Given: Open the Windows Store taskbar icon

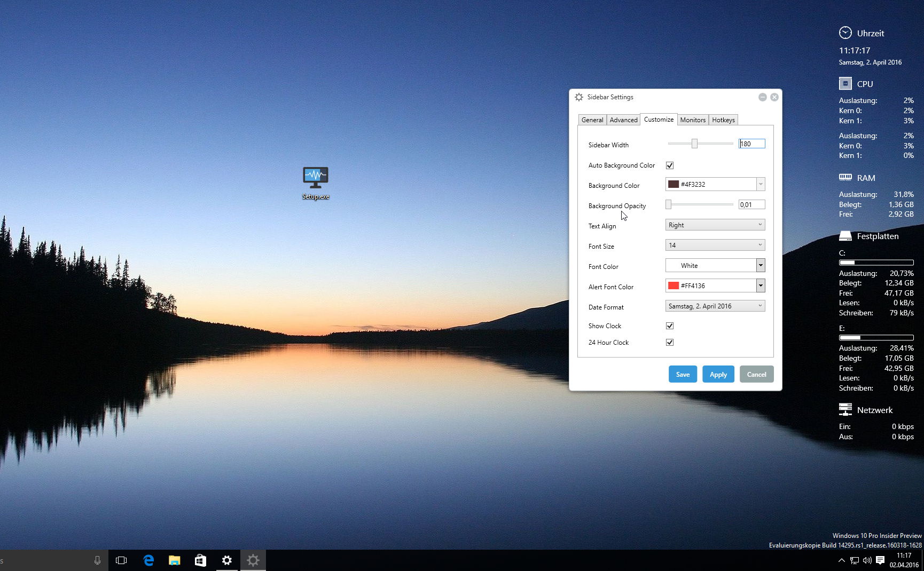Looking at the screenshot, I should click(200, 560).
